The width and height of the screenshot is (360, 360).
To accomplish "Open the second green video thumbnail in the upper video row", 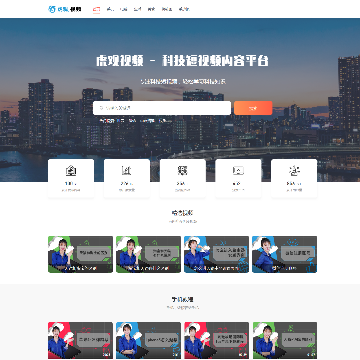I will tap(148, 254).
